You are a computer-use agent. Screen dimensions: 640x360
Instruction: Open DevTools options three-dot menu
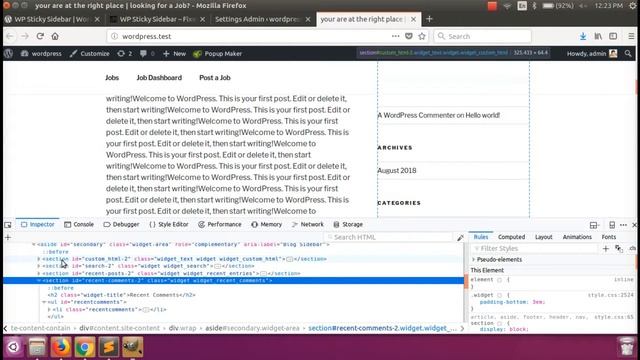point(623,225)
